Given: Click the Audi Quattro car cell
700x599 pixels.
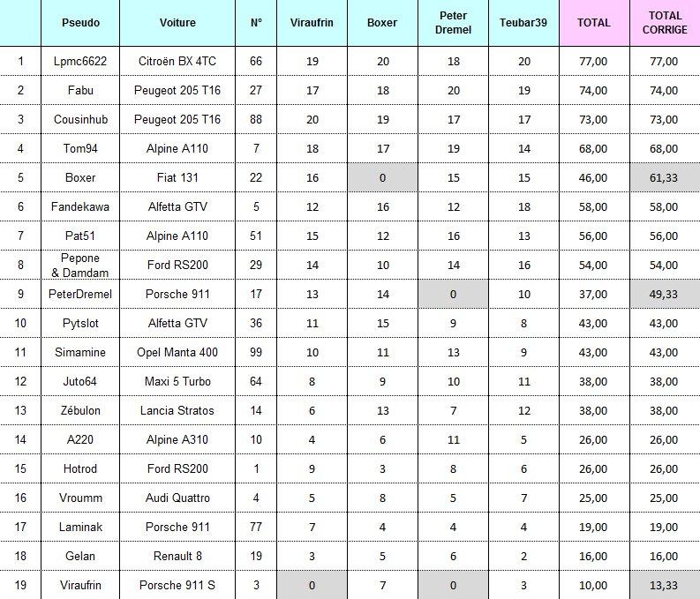Looking at the screenshot, I should [x=178, y=498].
